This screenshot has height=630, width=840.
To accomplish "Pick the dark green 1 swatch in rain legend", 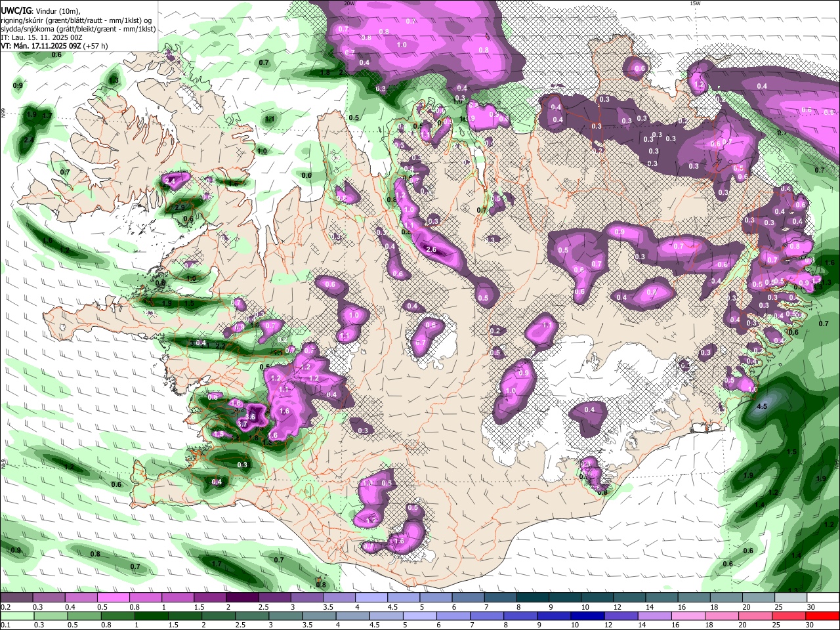I will point(151,616).
